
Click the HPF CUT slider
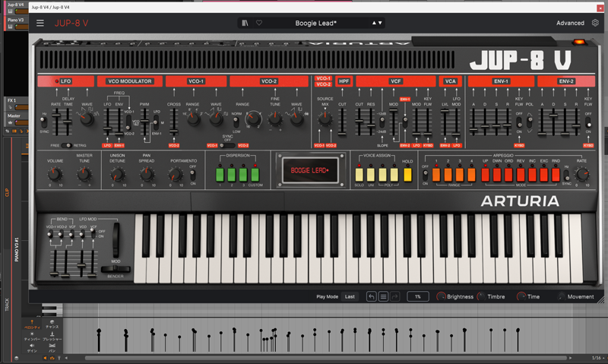[x=342, y=122]
